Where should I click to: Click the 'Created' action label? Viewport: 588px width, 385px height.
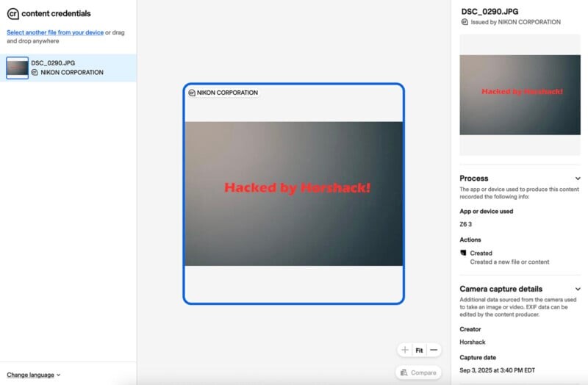tap(481, 253)
